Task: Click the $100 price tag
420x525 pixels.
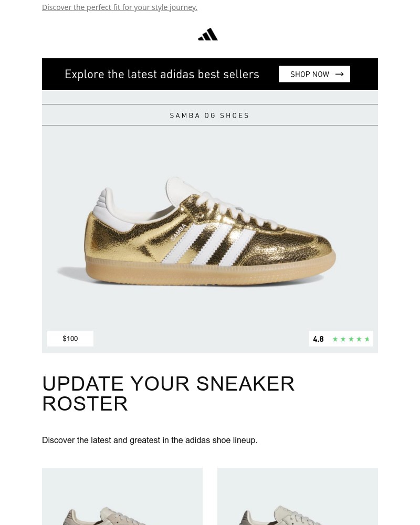Action: [x=70, y=339]
